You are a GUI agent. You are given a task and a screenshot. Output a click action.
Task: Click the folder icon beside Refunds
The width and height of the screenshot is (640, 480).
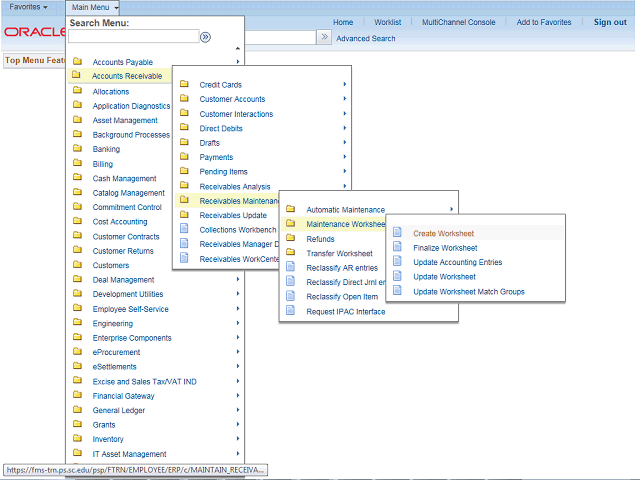tap(291, 239)
